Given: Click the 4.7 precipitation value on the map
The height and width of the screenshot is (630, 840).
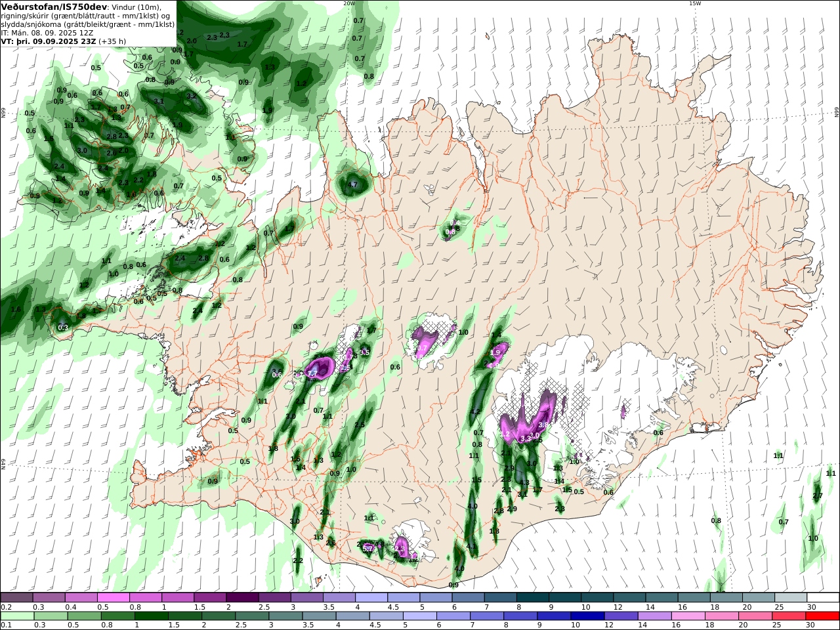Looking at the screenshot, I should (x=352, y=185).
